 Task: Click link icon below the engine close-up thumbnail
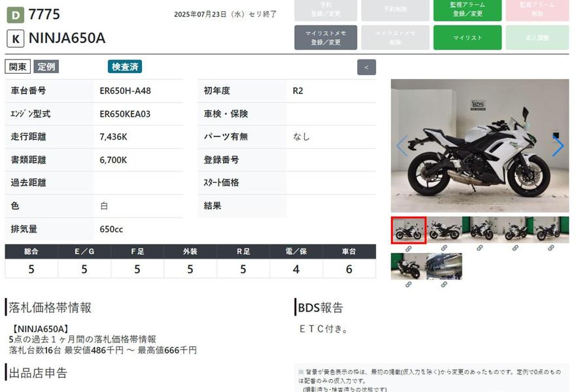pyautogui.click(x=444, y=285)
